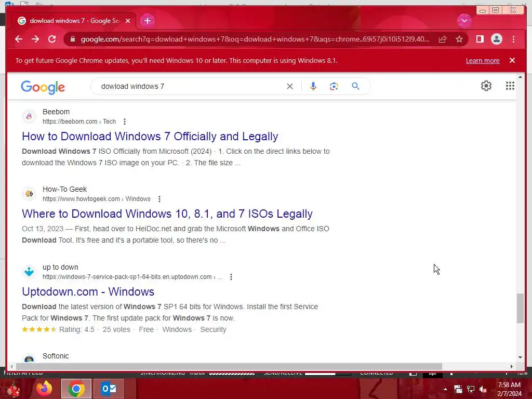Open Google quick settings gear
532x399 pixels.
pos(486,86)
